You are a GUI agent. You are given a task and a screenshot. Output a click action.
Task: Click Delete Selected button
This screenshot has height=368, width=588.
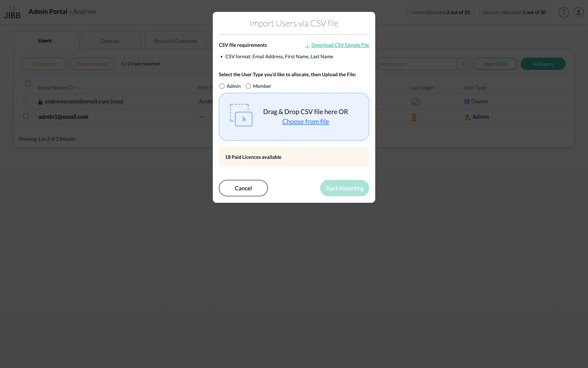(92, 64)
